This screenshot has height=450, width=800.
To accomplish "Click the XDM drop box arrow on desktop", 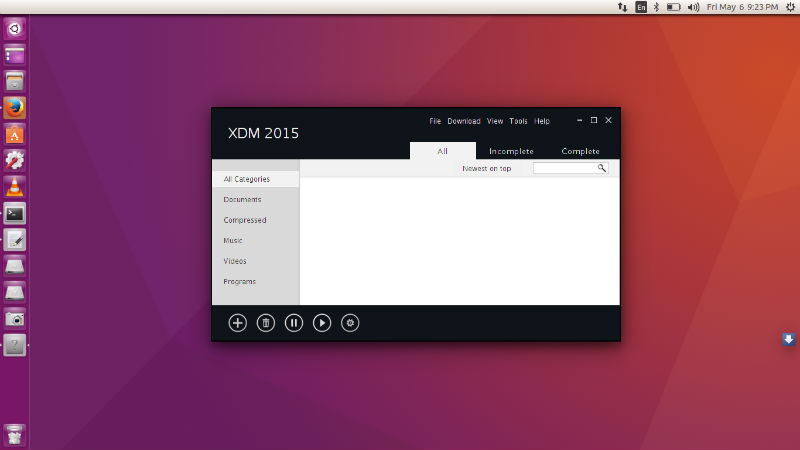I will click(788, 339).
